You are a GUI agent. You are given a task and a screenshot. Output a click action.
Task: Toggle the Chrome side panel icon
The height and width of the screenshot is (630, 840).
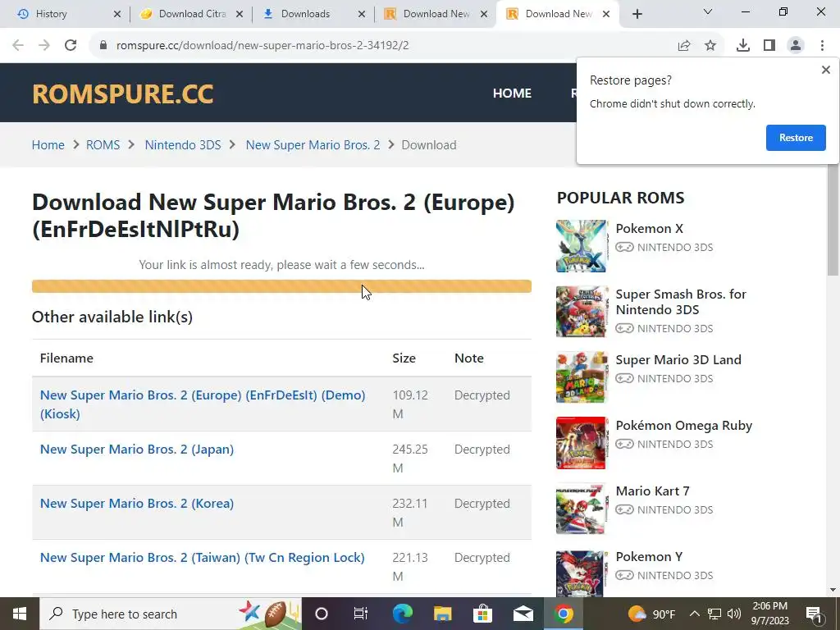[x=769, y=46]
